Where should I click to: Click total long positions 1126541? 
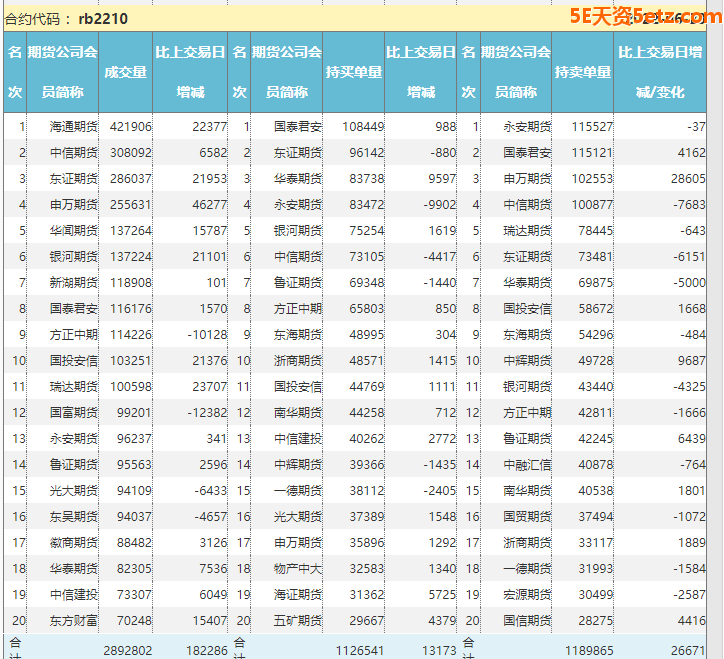(360, 651)
